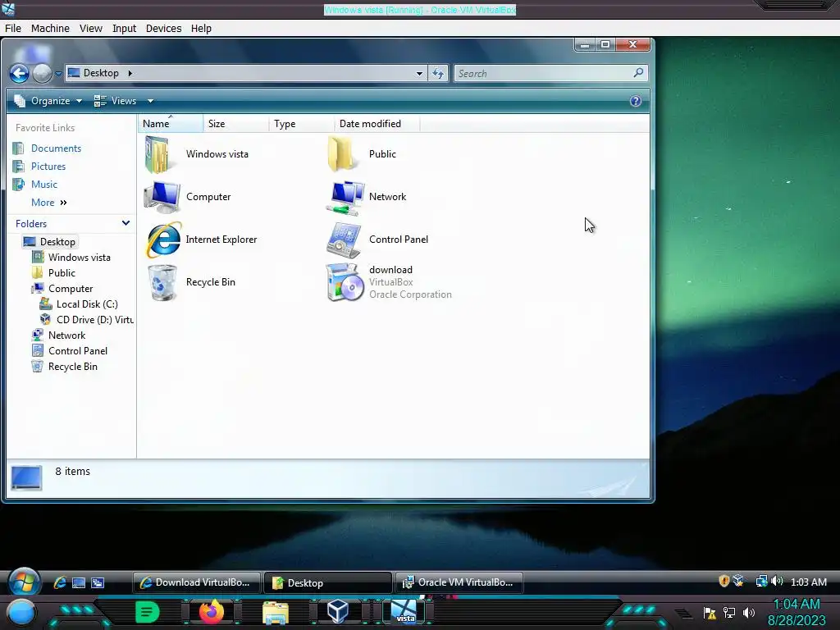Click the volume icon in Vista tray
The image size is (840, 630).
777,582
